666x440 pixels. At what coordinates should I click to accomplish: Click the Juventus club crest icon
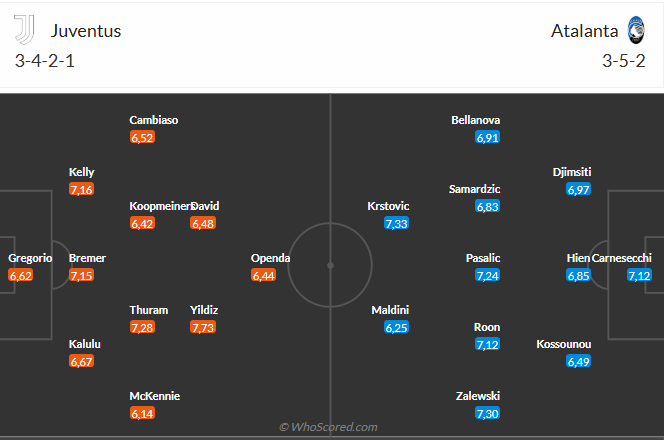click(25, 30)
